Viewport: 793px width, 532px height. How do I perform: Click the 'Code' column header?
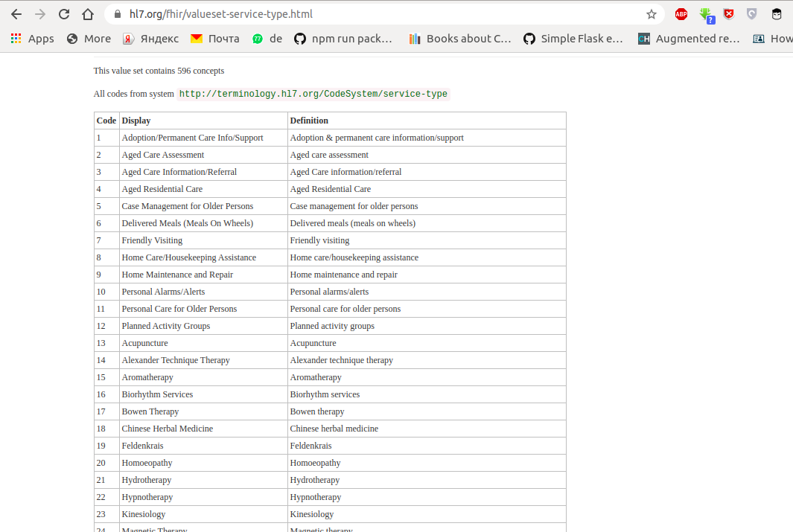[106, 121]
